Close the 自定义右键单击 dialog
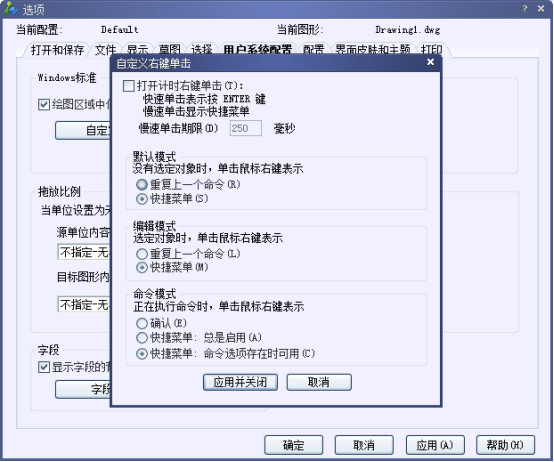Viewport: 554px width, 462px height. tap(430, 62)
